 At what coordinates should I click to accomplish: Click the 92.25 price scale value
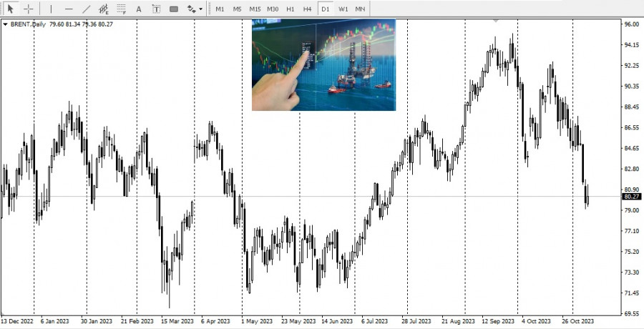(631, 66)
